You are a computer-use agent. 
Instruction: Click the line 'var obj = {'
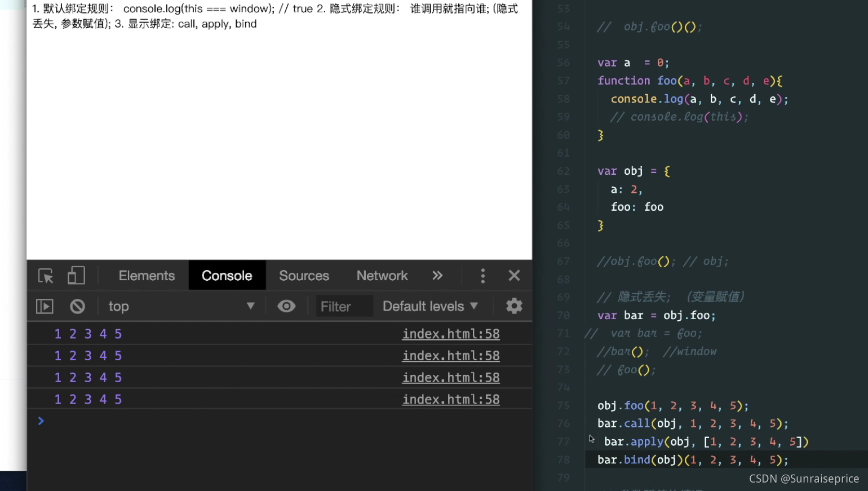(x=634, y=171)
